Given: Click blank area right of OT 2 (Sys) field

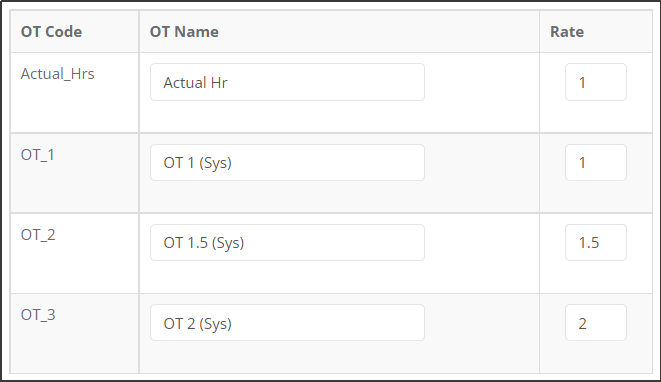Looking at the screenshot, I should tap(481, 323).
